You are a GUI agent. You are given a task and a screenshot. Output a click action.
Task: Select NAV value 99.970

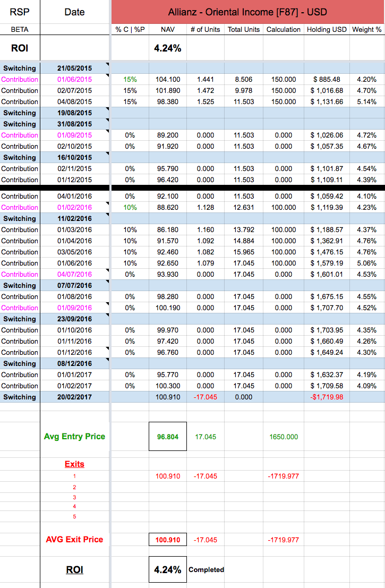pos(168,330)
